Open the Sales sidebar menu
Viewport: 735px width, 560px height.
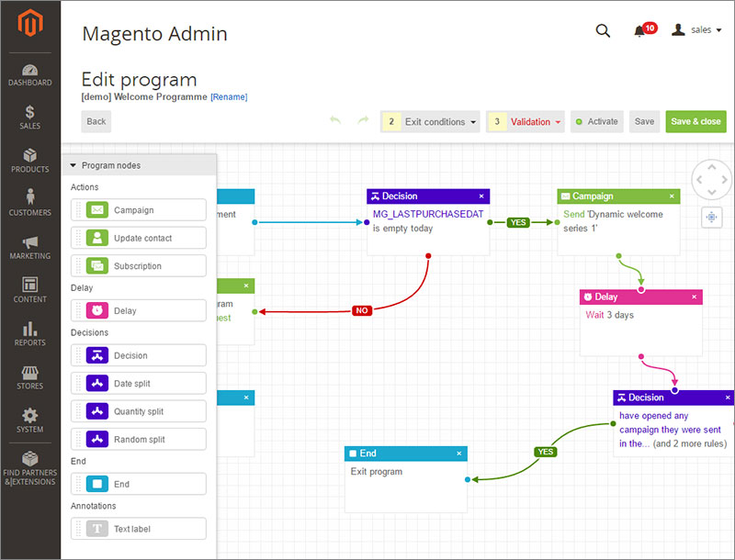click(30, 118)
